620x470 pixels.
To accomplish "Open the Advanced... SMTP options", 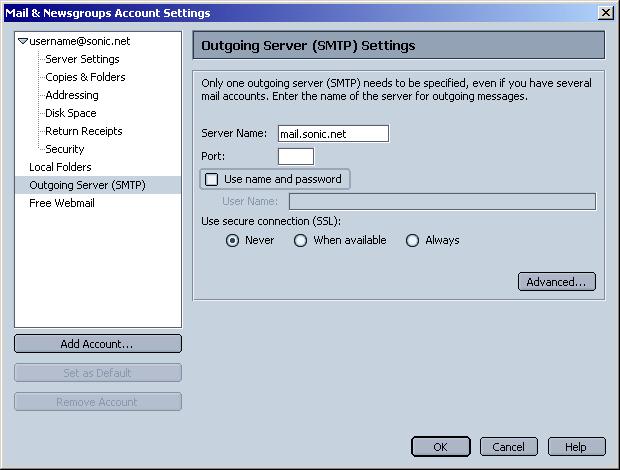I will (557, 282).
